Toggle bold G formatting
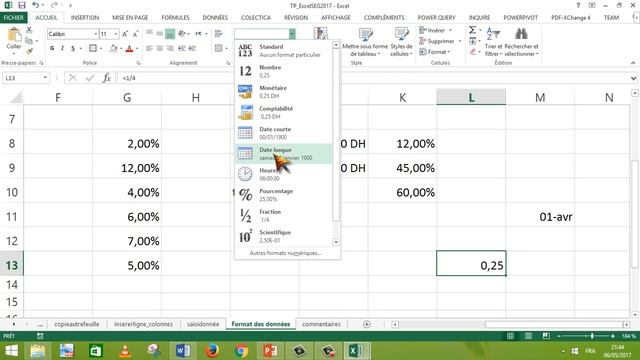 [52, 48]
